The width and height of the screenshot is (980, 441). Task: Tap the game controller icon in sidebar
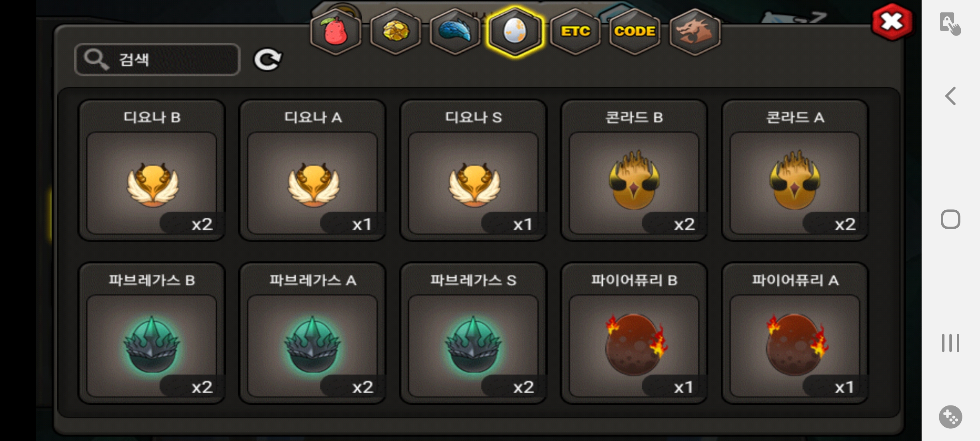950,417
